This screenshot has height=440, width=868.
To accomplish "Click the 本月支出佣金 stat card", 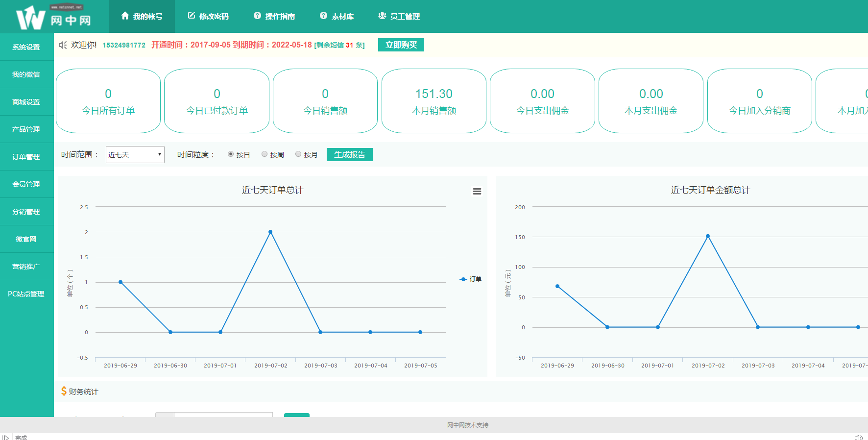I will pyautogui.click(x=651, y=101).
